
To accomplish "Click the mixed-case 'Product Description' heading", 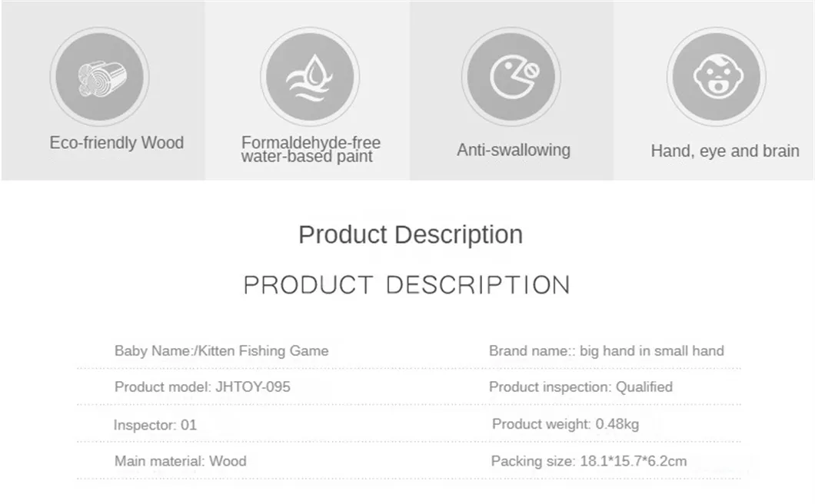I will [411, 234].
